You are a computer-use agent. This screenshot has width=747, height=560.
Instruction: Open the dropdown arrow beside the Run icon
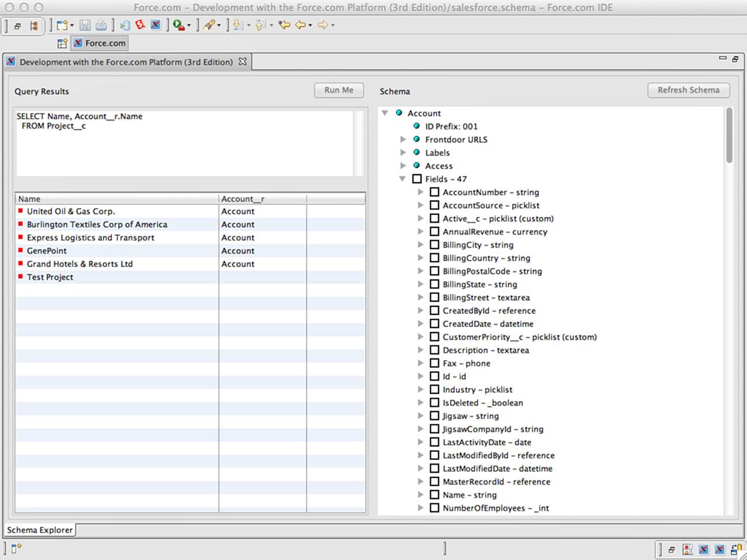click(x=188, y=26)
